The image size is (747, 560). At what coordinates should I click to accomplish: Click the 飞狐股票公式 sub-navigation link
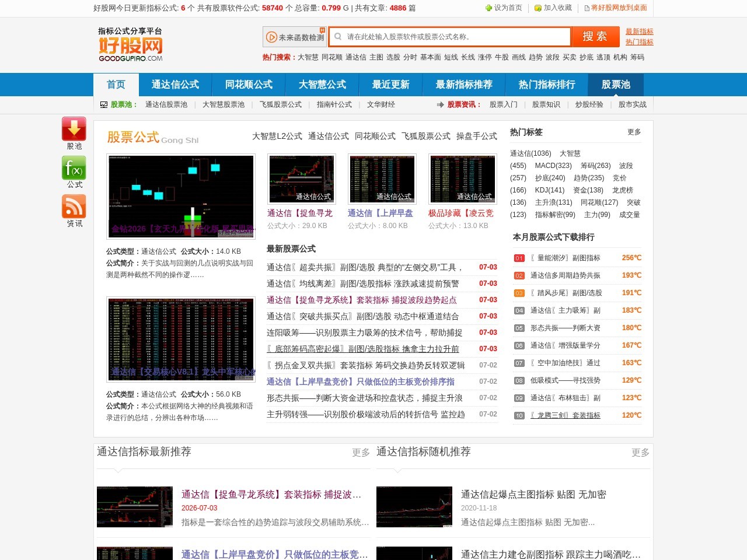pyautogui.click(x=281, y=105)
